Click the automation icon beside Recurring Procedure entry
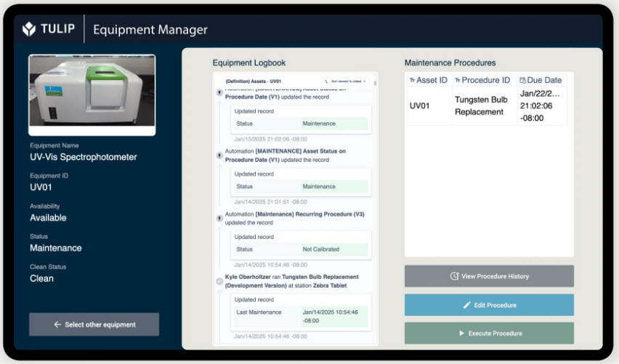 pyautogui.click(x=219, y=217)
